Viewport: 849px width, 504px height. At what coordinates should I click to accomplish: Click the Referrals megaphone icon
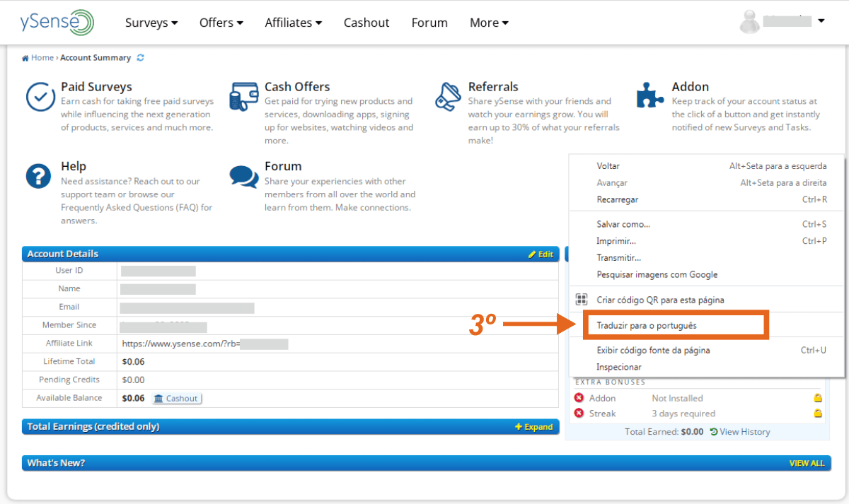tap(448, 97)
